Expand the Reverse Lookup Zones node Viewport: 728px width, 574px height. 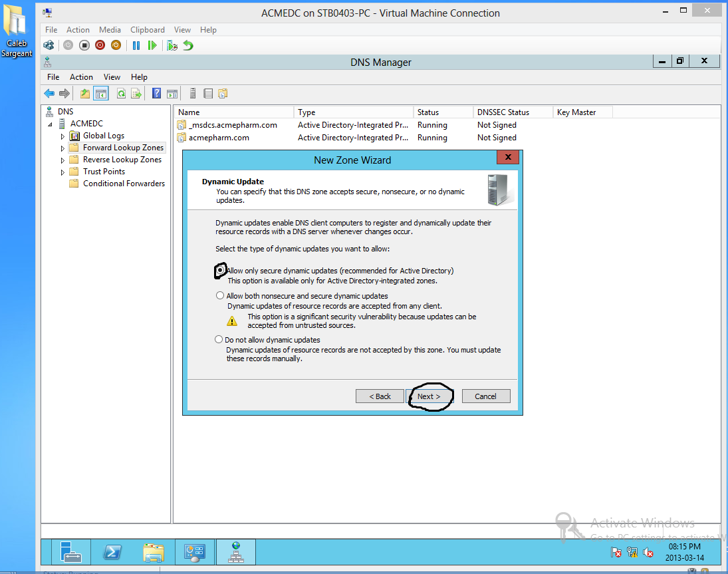click(62, 160)
